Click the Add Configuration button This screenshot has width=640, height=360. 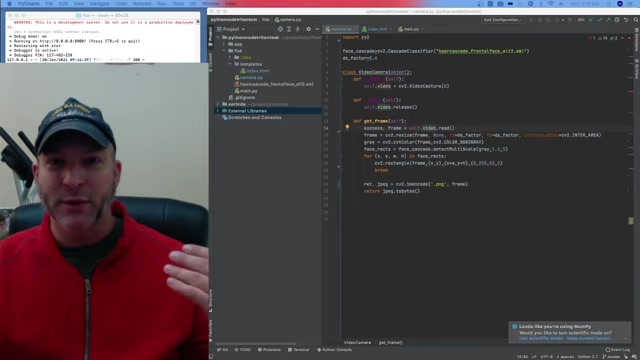(x=502, y=20)
